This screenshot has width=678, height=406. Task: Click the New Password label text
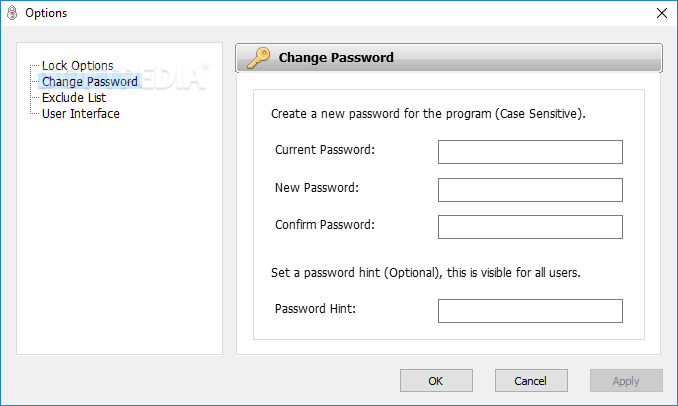point(316,188)
